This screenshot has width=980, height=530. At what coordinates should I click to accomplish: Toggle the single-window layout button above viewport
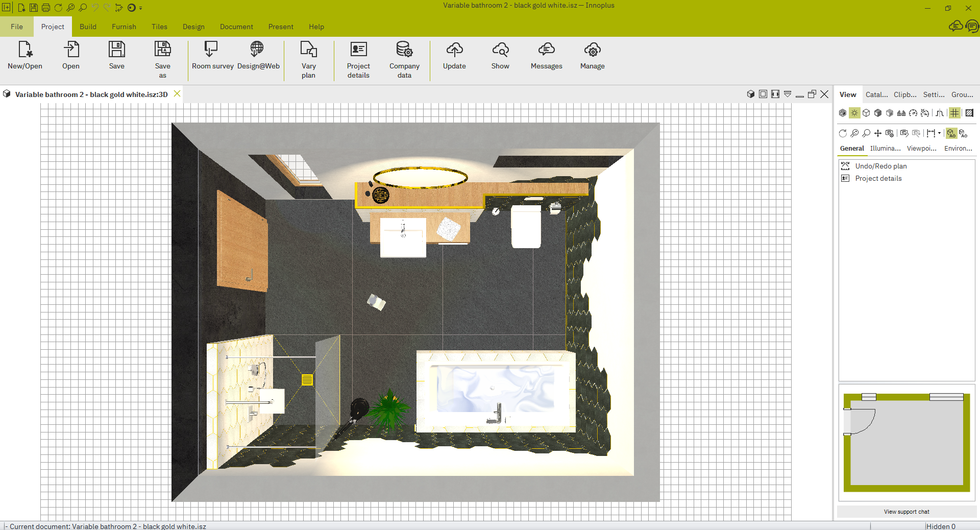763,94
